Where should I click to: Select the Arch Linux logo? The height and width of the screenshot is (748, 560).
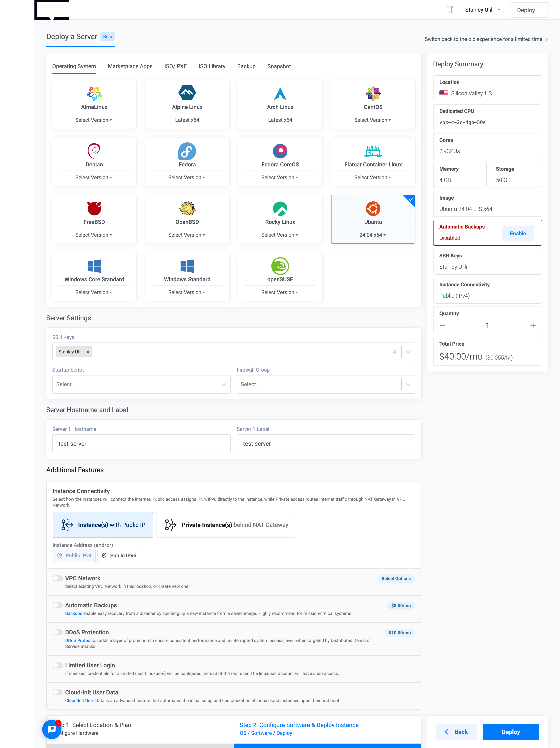(280, 93)
